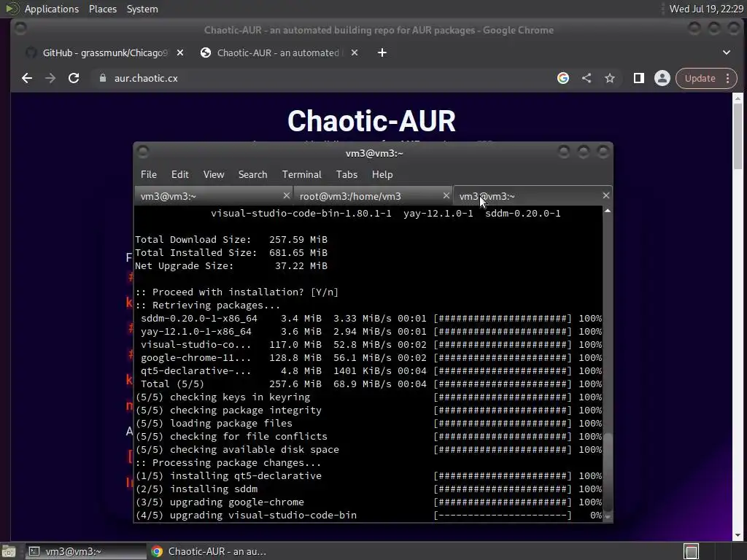This screenshot has height=560, width=747.
Task: Close the root@vm3 terminal tab
Action: pyautogui.click(x=446, y=195)
